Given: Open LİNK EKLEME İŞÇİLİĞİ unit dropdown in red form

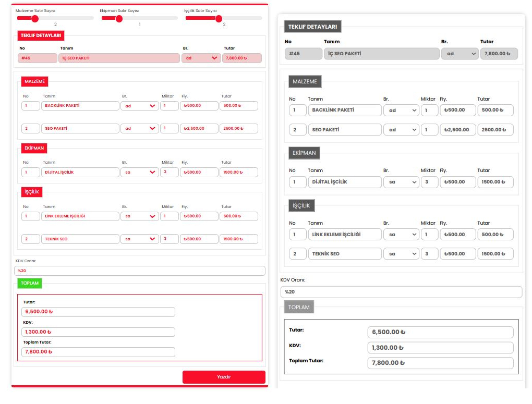Looking at the screenshot, I should point(140,216).
